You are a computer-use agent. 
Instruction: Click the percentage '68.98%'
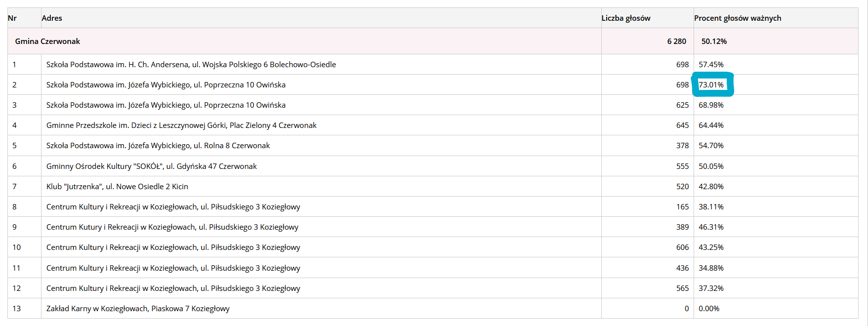(x=711, y=105)
